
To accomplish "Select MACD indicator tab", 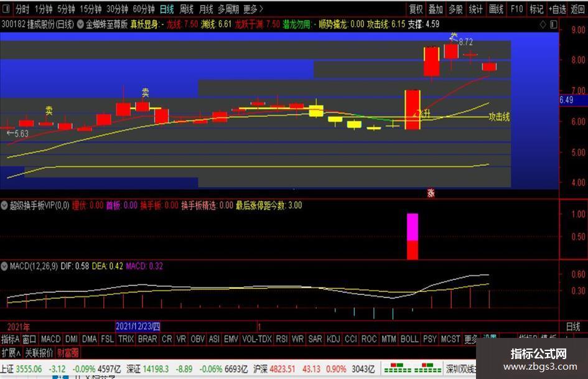I will pyautogui.click(x=50, y=339).
